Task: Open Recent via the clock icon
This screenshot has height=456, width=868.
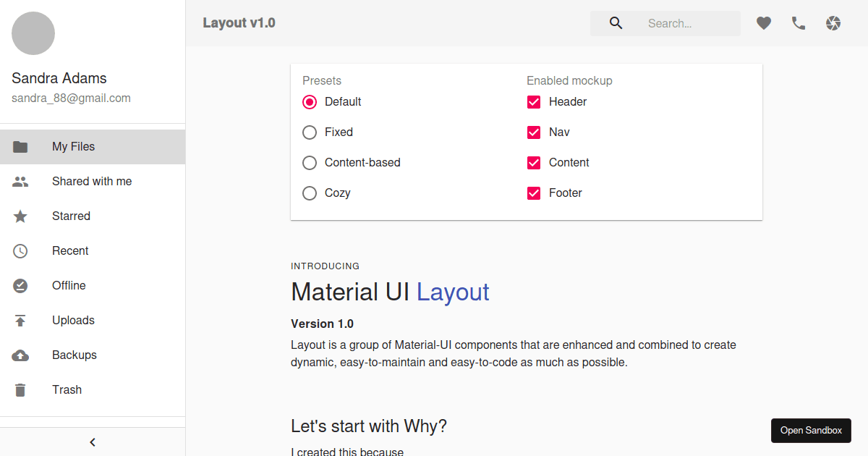Action: 20,250
